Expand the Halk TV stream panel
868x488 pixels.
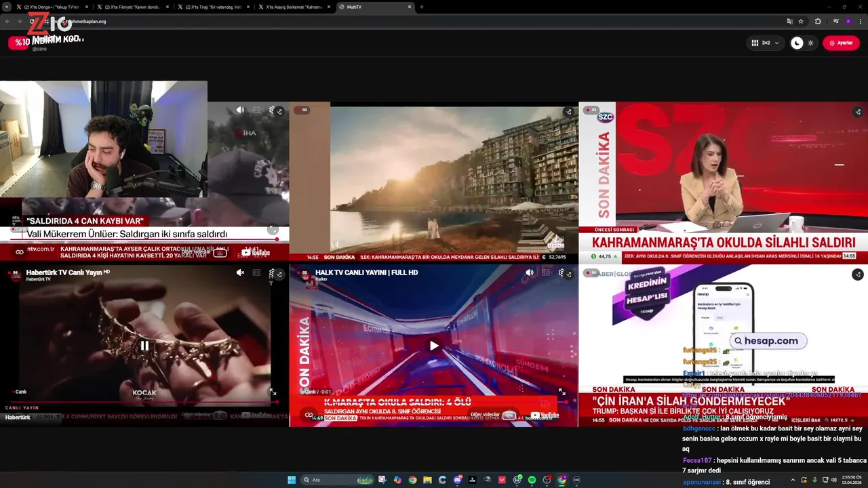(x=568, y=274)
